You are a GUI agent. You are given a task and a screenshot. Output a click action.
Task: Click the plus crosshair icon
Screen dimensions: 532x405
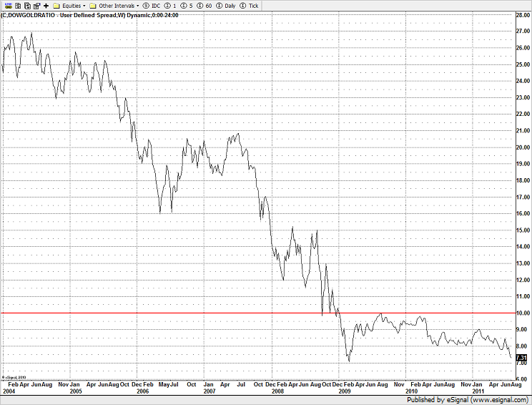point(46,6)
